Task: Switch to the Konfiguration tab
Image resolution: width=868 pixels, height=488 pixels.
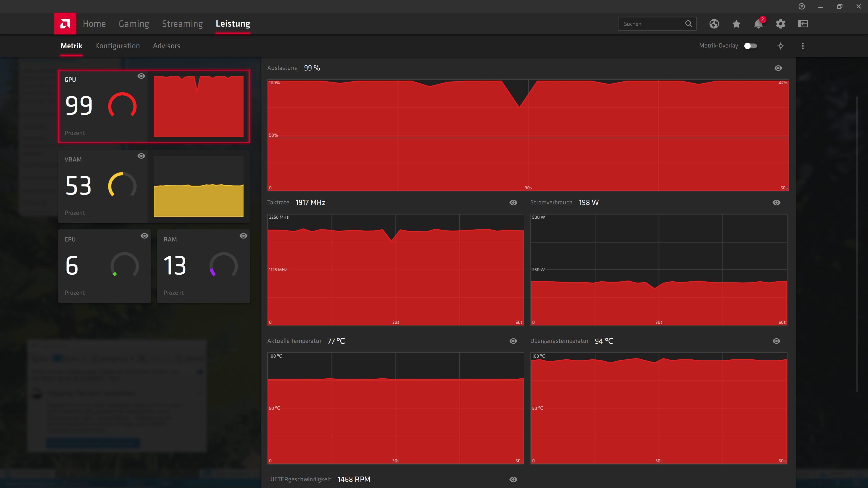Action: tap(117, 46)
